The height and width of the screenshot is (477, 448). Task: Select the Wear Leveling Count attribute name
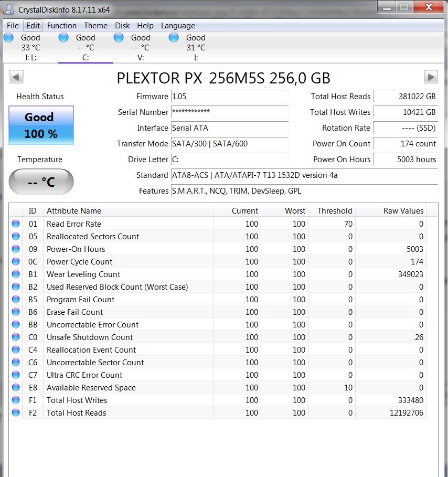[83, 274]
